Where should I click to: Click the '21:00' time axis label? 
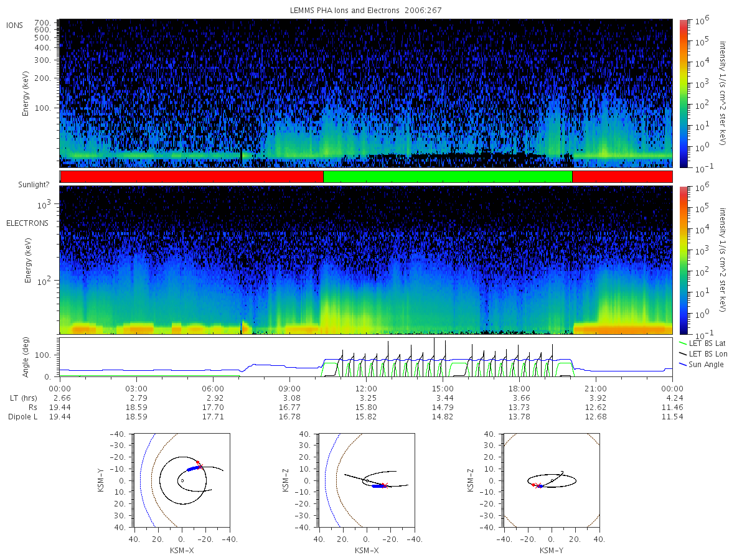pos(596,388)
